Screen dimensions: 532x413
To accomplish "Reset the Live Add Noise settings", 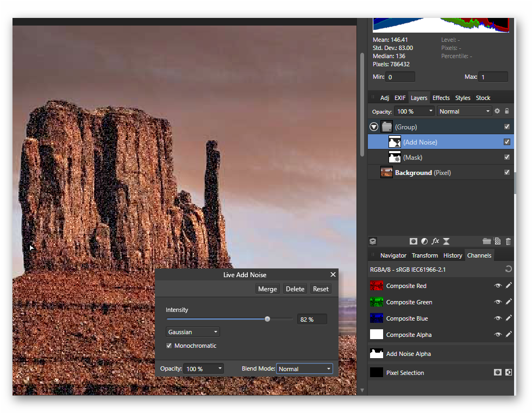I will (x=320, y=289).
